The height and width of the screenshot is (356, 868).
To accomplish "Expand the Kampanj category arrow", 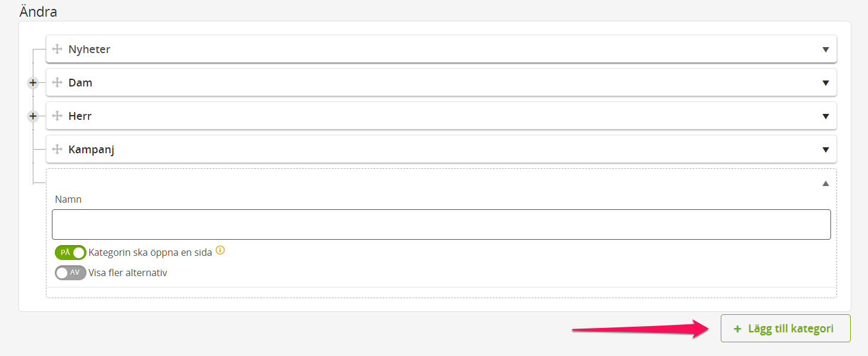I will (826, 150).
